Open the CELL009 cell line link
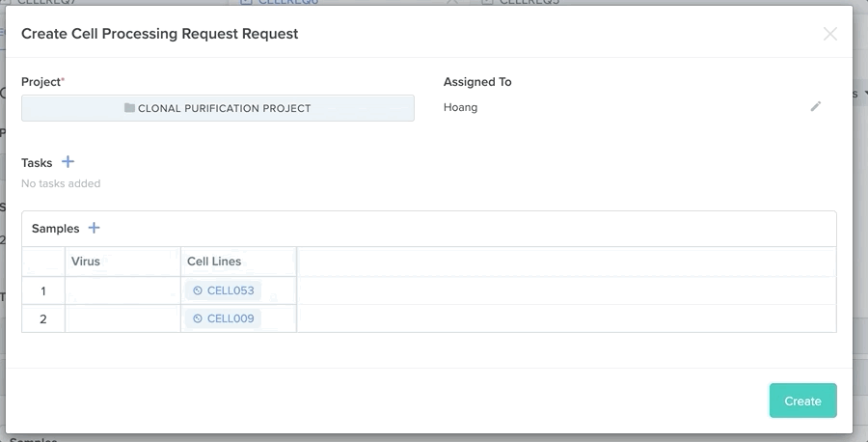 [x=223, y=318]
